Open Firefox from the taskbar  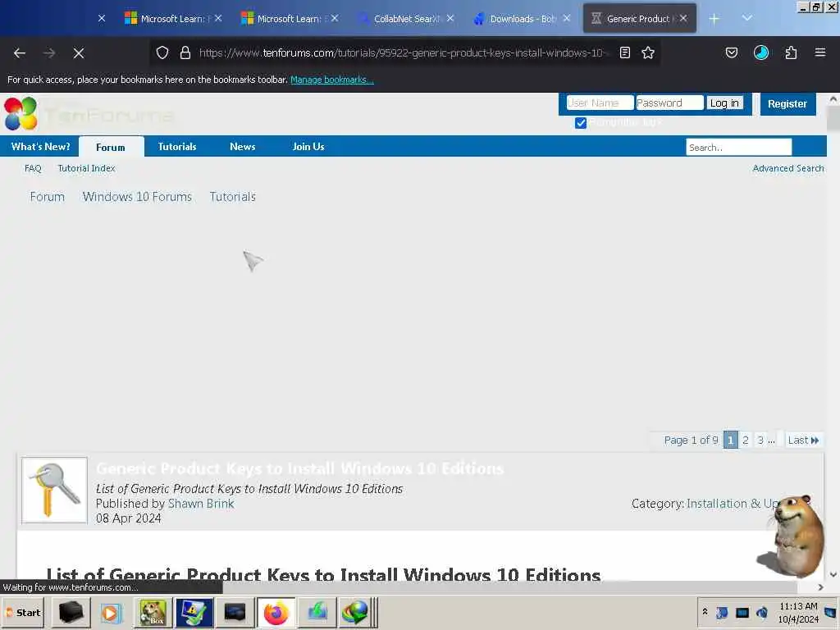point(276,612)
